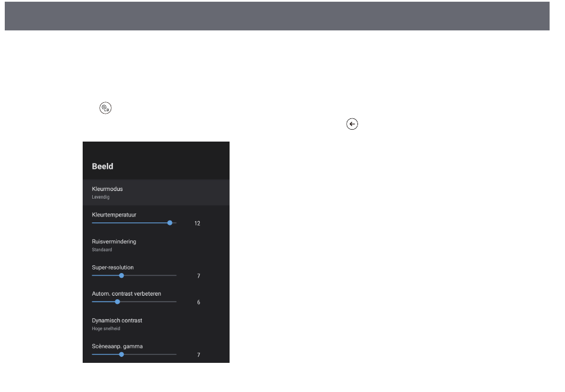Viewport: 565px width, 392px height.
Task: Select the Kleurtemperatuur label
Action: [x=115, y=215]
